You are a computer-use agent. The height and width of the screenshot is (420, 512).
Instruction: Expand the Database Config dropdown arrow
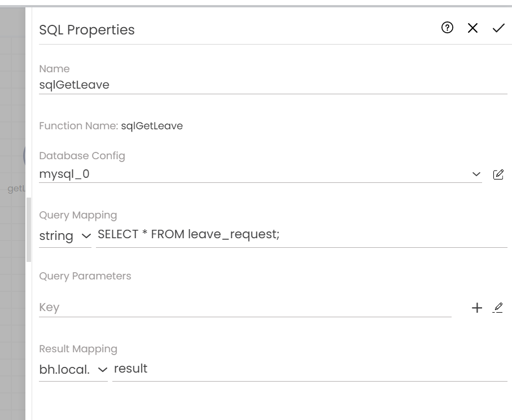[x=476, y=174]
